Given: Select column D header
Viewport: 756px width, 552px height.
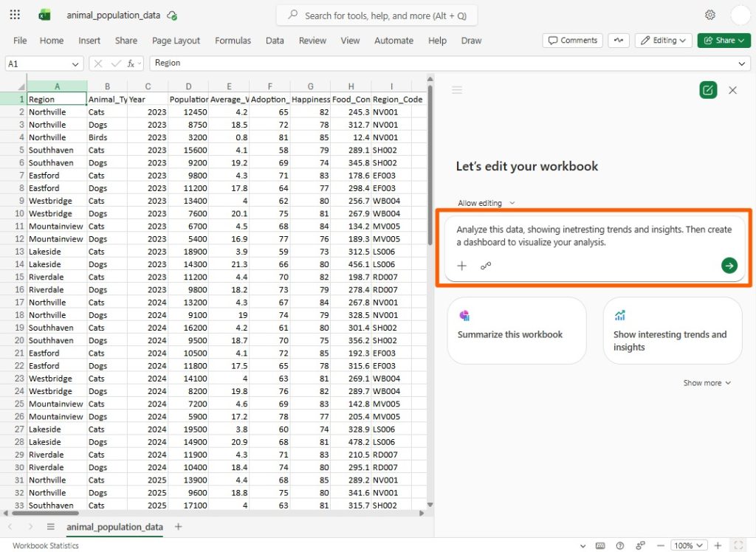Looking at the screenshot, I should 188,86.
